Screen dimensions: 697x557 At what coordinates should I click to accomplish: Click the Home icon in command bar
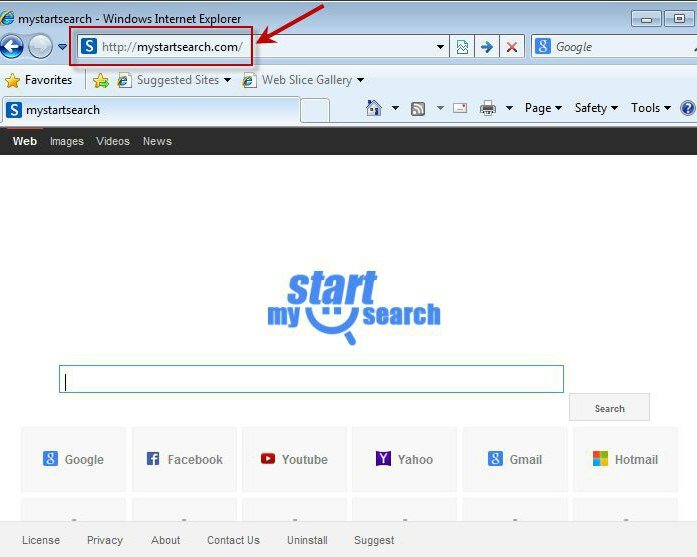point(373,108)
